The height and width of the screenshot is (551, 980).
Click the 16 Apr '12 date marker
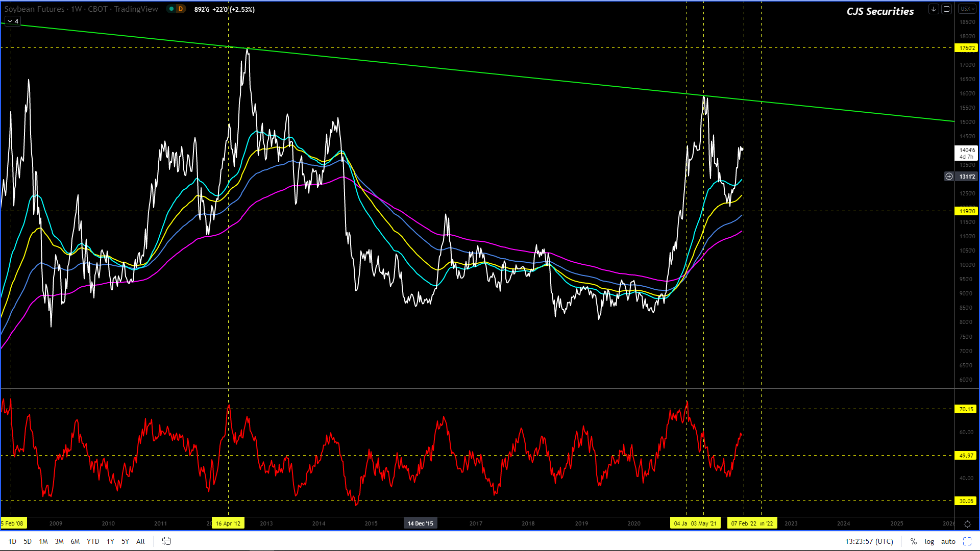228,523
